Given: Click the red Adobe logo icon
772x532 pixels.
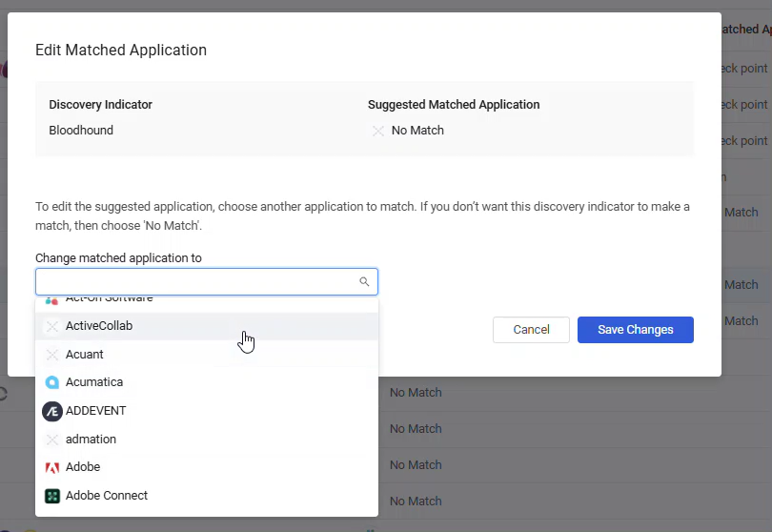Looking at the screenshot, I should (x=52, y=467).
